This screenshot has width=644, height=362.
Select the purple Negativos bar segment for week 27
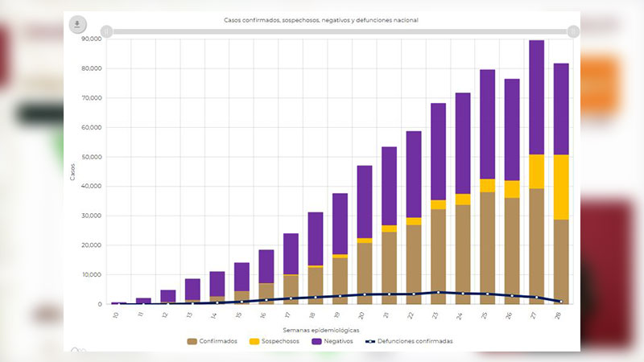[x=536, y=97]
